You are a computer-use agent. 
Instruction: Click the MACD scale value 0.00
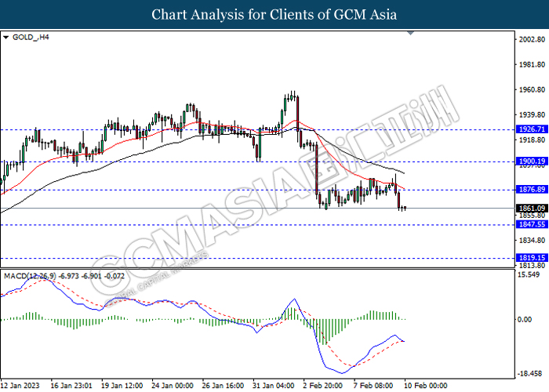[525, 319]
